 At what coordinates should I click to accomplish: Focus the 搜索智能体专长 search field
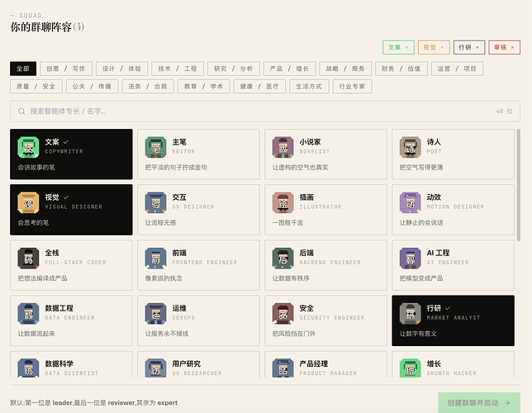pos(265,112)
